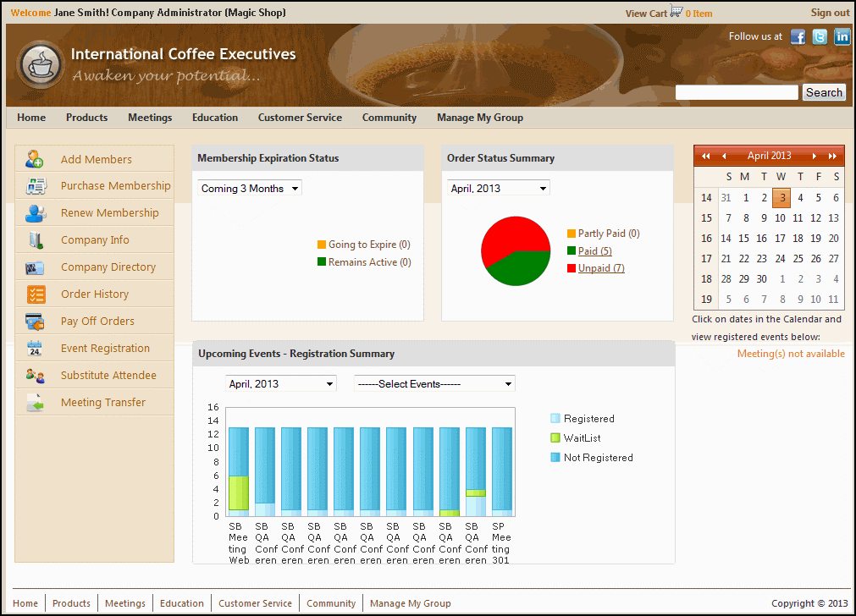This screenshot has height=616, width=856.
Task: Click week number 16 in calendar
Action: (x=706, y=239)
